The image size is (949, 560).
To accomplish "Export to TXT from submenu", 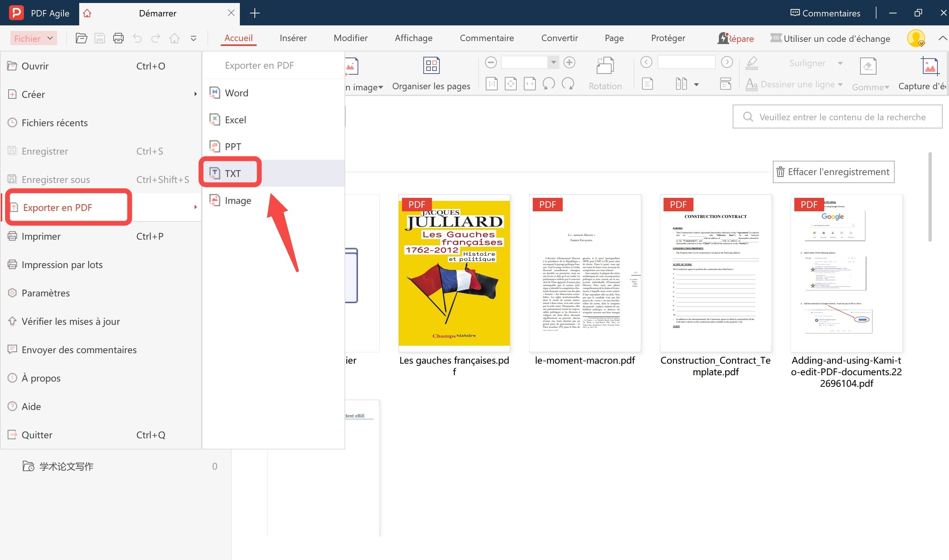I will click(274, 173).
